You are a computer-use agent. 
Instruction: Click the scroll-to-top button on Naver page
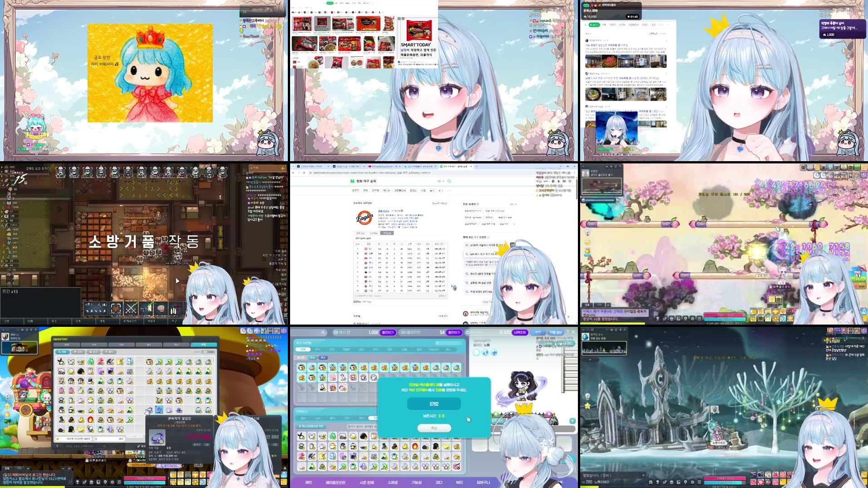[568, 316]
